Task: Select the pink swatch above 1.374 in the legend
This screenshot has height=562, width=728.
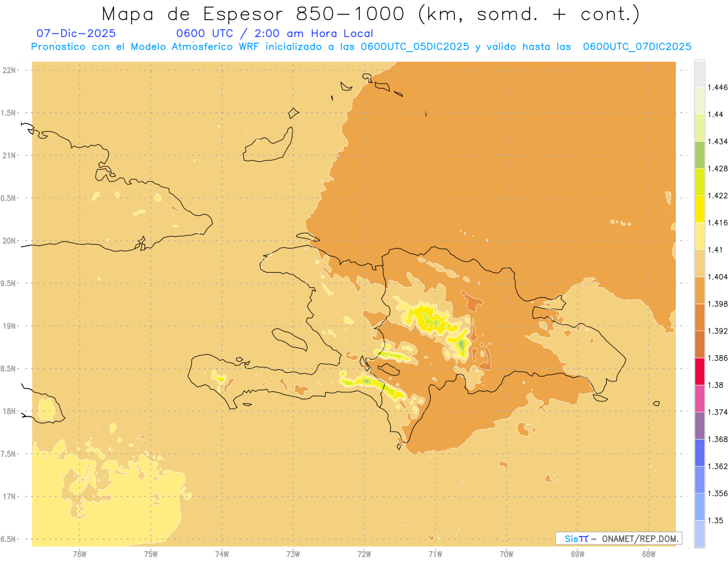Action: pos(699,398)
